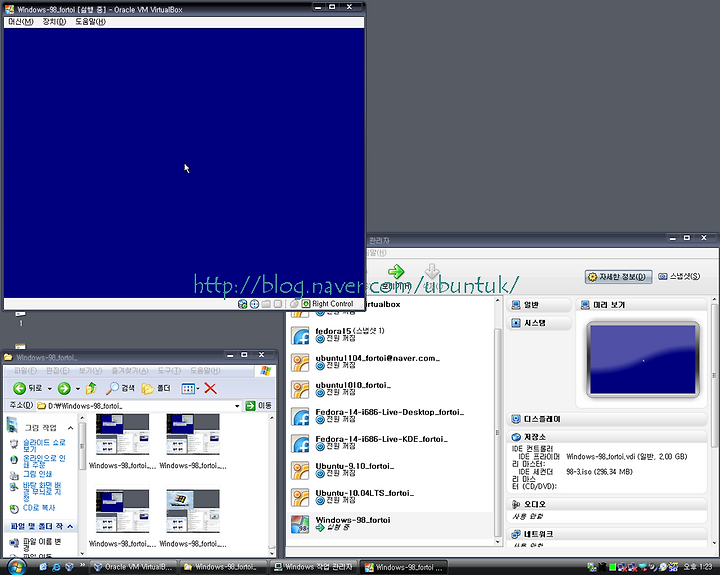Click the 자세한 정보(D) details button
The height and width of the screenshot is (575, 720).
click(x=619, y=276)
